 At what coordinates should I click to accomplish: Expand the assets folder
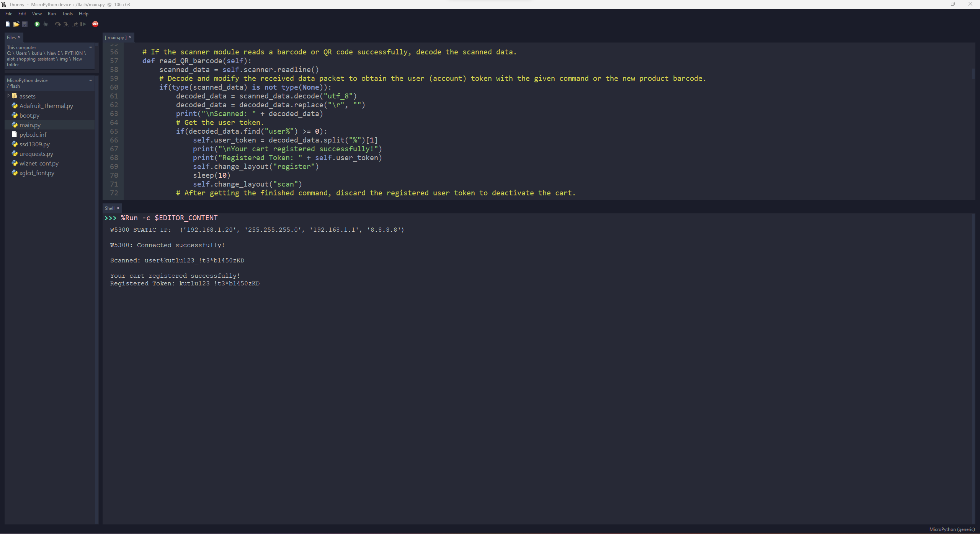pyautogui.click(x=8, y=96)
